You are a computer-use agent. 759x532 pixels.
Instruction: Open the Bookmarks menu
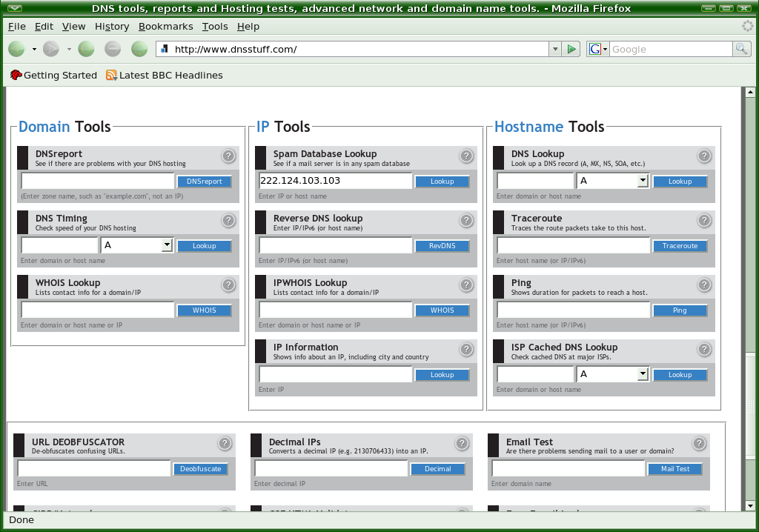click(x=165, y=26)
